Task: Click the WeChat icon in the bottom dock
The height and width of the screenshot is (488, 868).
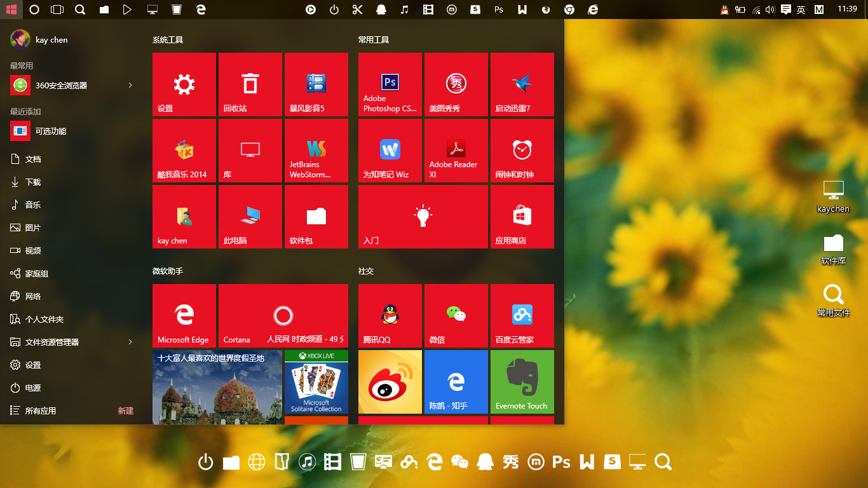Action: click(459, 462)
